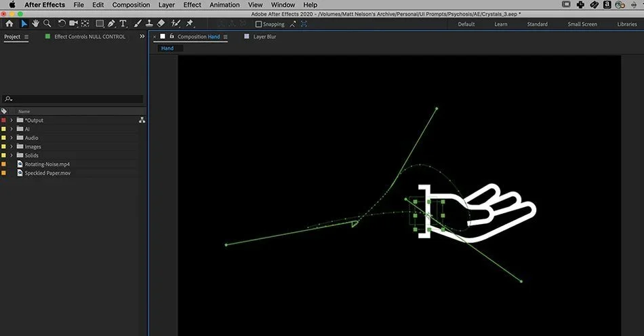
Task: Click the Home icon in the toolbar
Action: pos(9,24)
